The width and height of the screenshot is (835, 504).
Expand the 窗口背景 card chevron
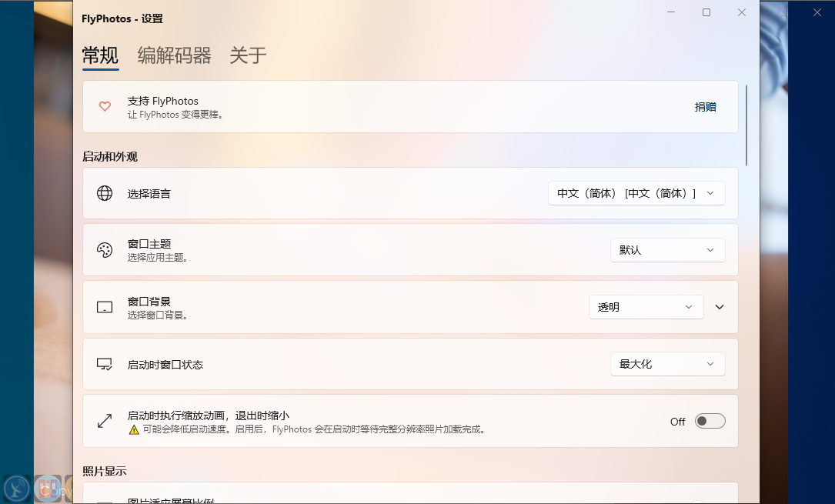point(720,307)
